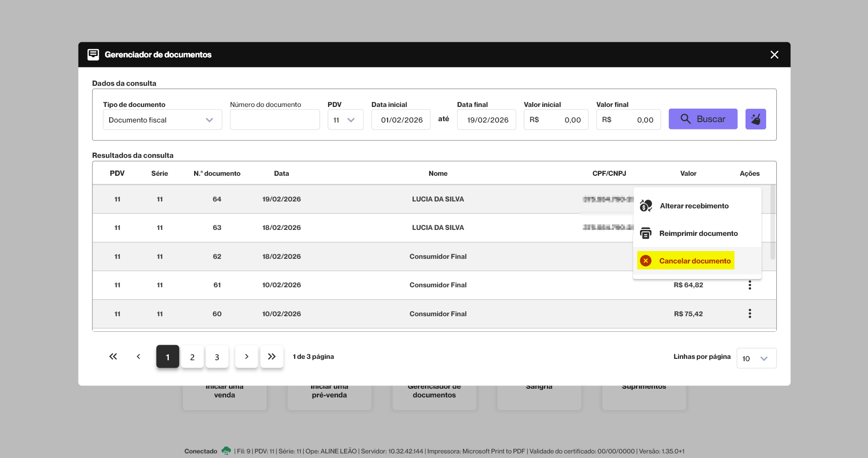Screen dimensions: 868x458
Task: Jump to the last results page
Action: [x=272, y=357]
